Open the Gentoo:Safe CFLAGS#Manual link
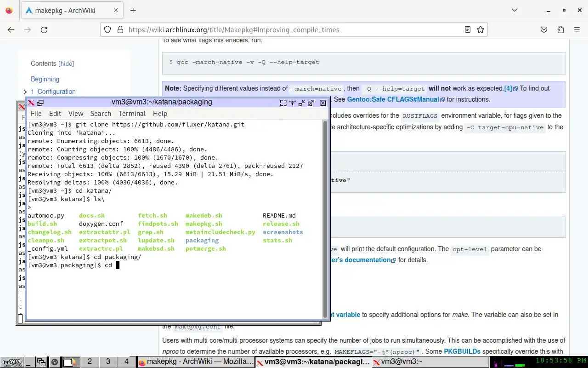The width and height of the screenshot is (588, 368). pyautogui.click(x=393, y=99)
